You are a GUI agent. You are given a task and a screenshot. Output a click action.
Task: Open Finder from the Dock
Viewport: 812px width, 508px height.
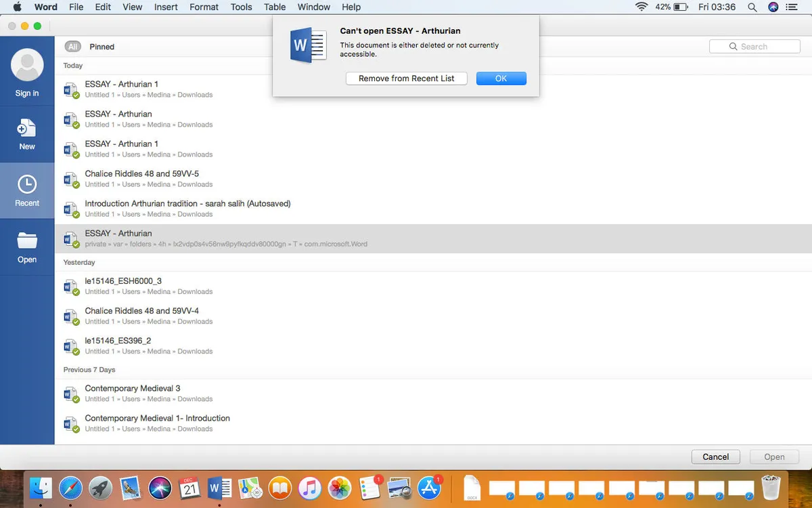pos(41,488)
